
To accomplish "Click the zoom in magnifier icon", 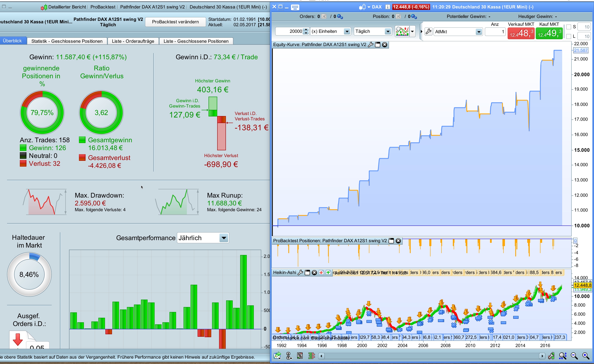I will point(586,356).
